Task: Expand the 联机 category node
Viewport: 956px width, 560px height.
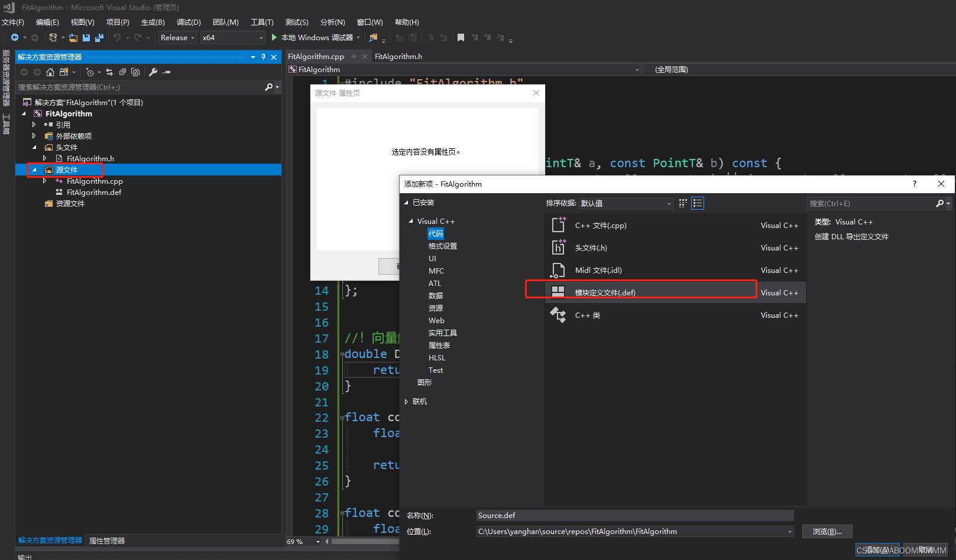Action: click(406, 402)
